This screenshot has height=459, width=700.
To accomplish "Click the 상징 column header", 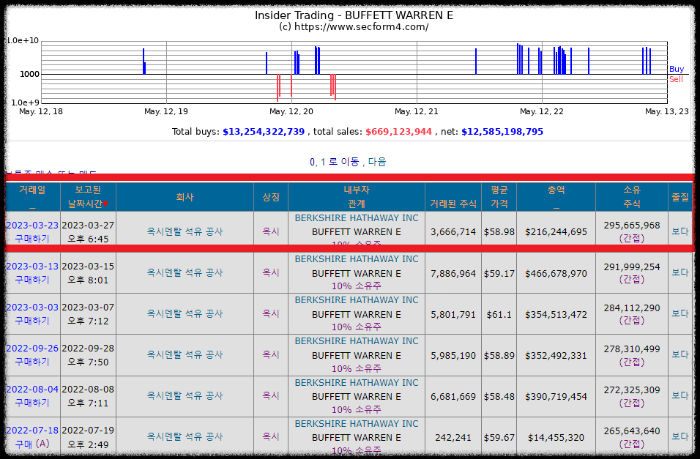I will [x=271, y=197].
